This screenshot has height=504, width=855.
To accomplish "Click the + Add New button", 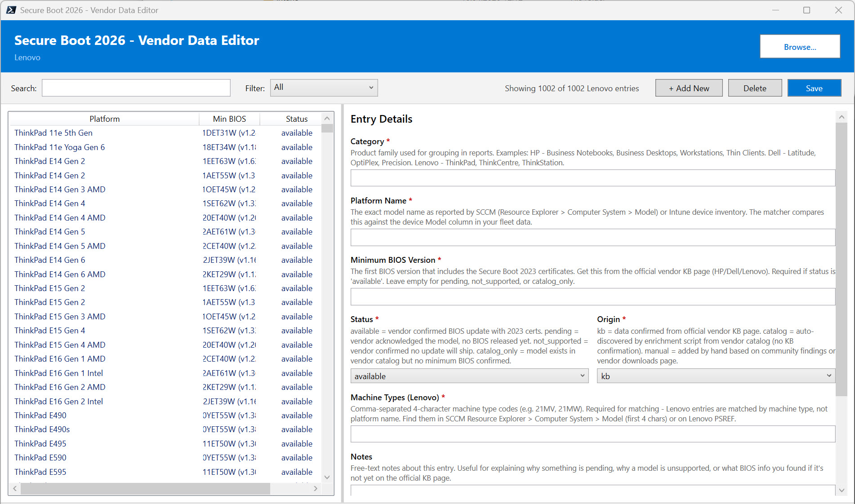I will click(689, 88).
